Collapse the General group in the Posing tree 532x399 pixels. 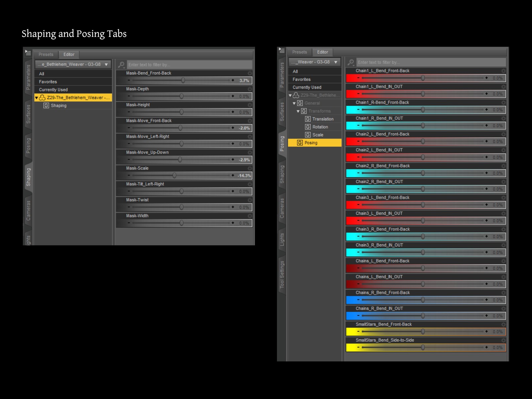pos(294,103)
